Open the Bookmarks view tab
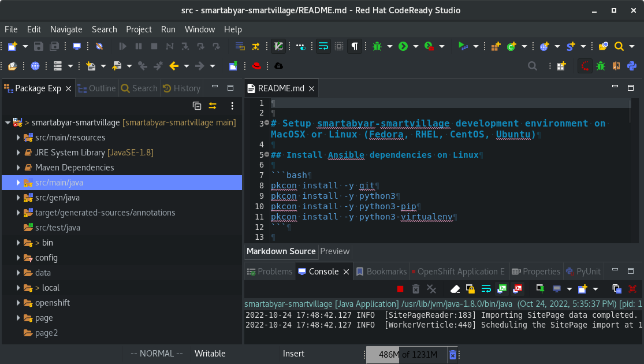Viewport: 644px width, 364px height. tap(382, 272)
